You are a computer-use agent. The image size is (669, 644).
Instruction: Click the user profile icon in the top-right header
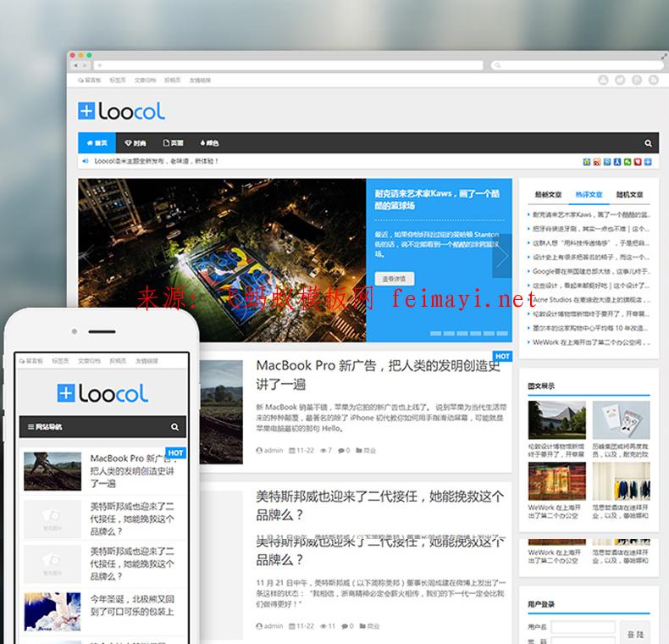(603, 80)
